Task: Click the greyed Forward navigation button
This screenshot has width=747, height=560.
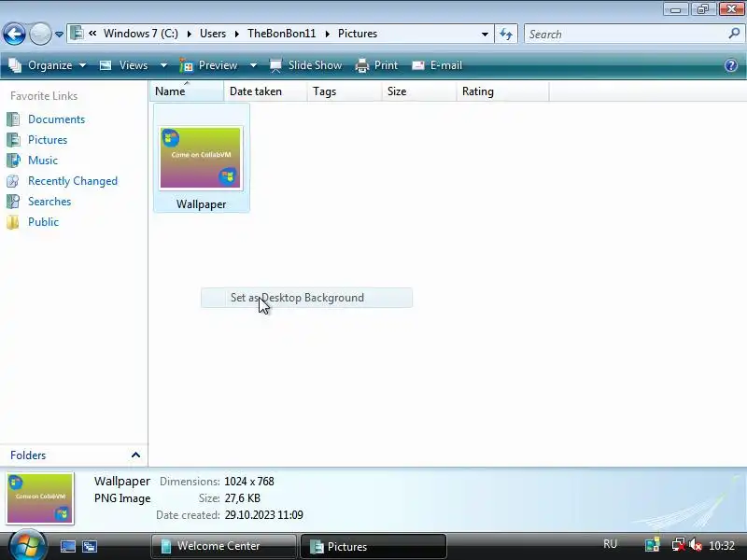Action: pos(40,34)
